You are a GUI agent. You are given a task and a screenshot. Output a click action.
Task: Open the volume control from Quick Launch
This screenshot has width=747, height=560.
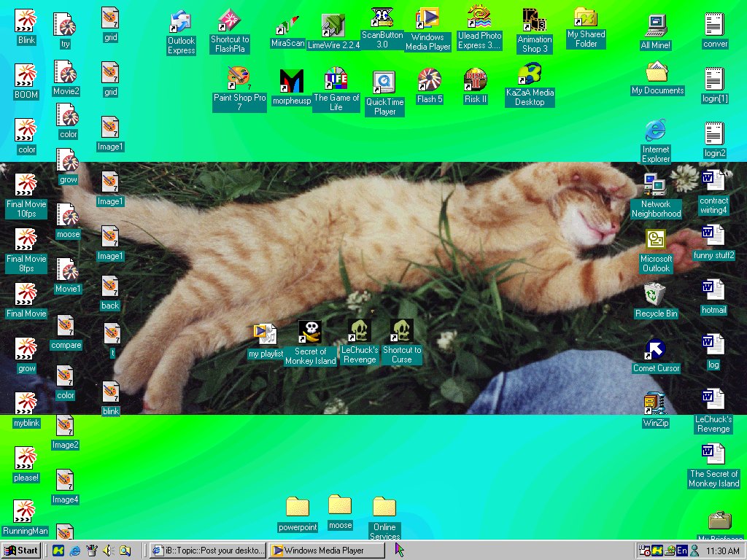[x=108, y=551]
